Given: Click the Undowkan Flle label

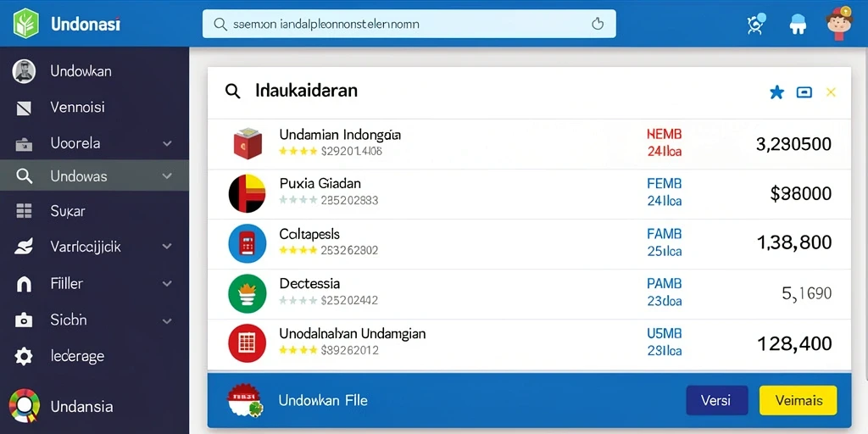Looking at the screenshot, I should click(x=323, y=400).
